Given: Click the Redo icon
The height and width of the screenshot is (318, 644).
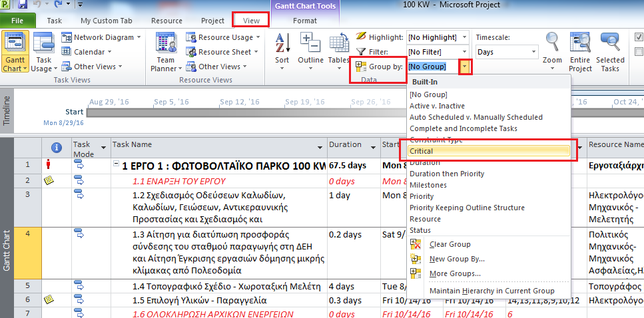Looking at the screenshot, I should pos(57,5).
